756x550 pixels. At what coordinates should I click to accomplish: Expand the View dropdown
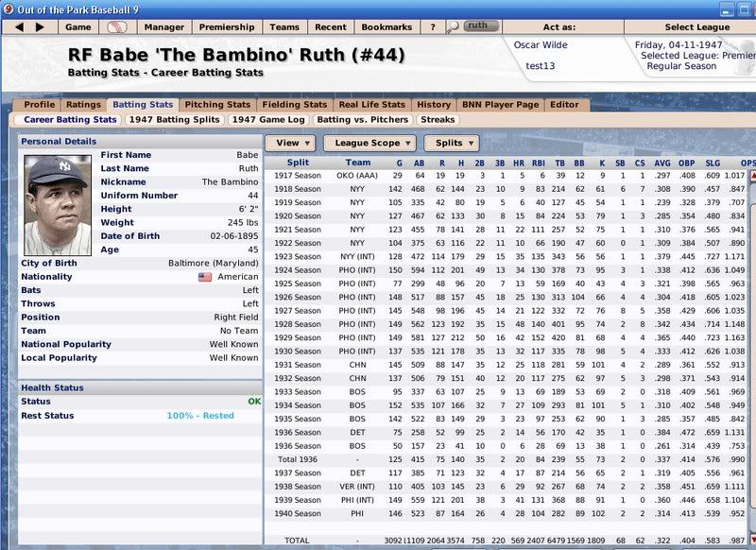point(289,143)
